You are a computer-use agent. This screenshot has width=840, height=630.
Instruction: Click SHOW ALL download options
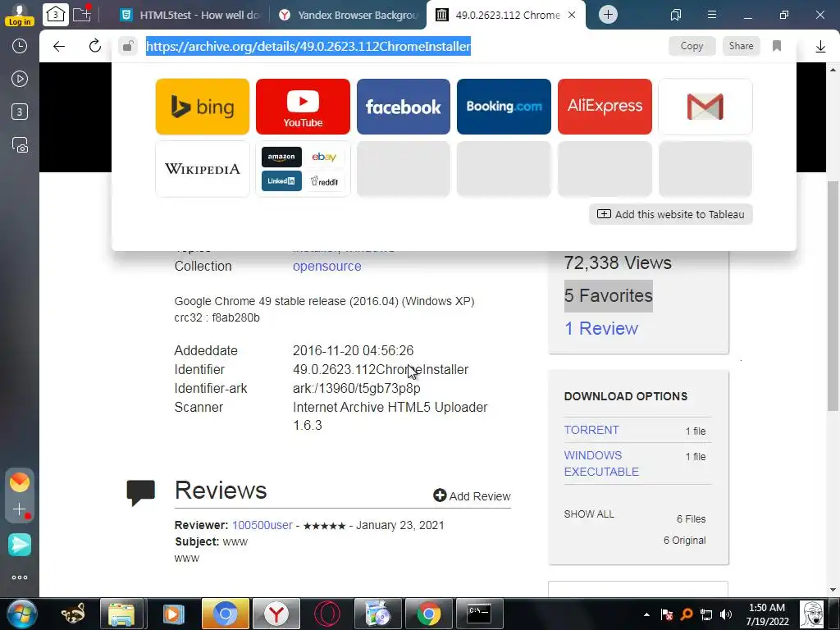589,514
